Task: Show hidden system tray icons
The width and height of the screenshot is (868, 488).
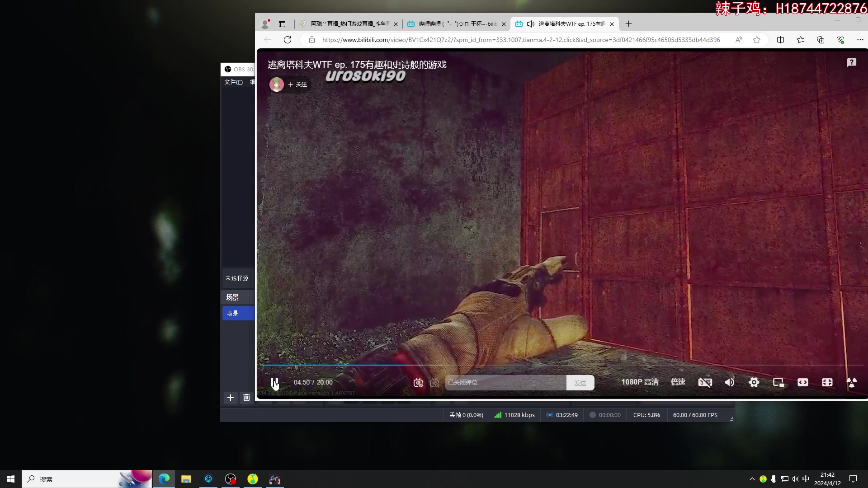Action: [x=752, y=479]
